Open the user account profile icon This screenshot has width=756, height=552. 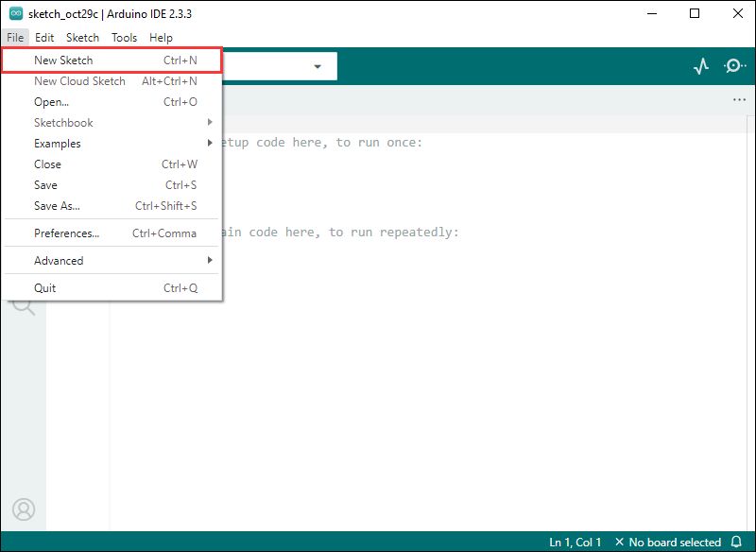tap(24, 509)
